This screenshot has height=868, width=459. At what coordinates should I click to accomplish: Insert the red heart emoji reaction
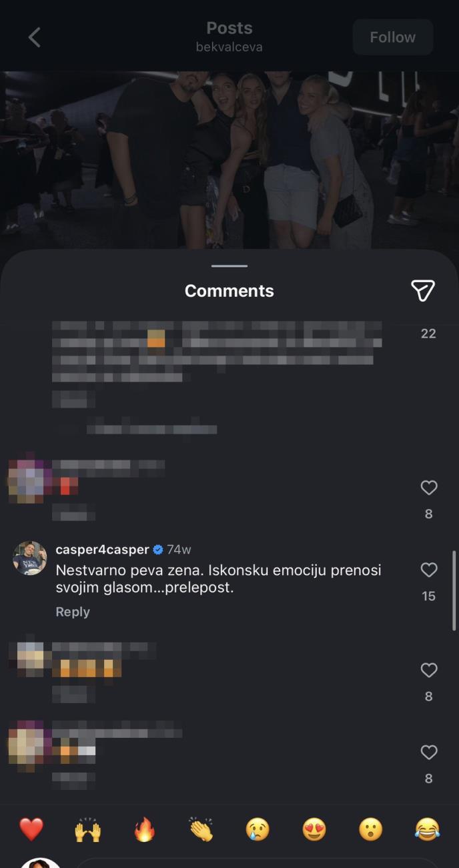[31, 829]
